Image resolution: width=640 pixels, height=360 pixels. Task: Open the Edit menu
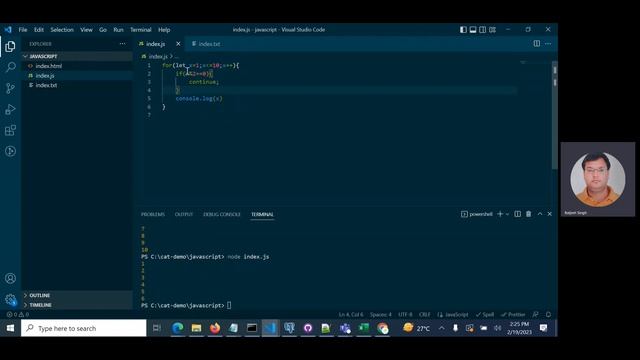click(39, 29)
